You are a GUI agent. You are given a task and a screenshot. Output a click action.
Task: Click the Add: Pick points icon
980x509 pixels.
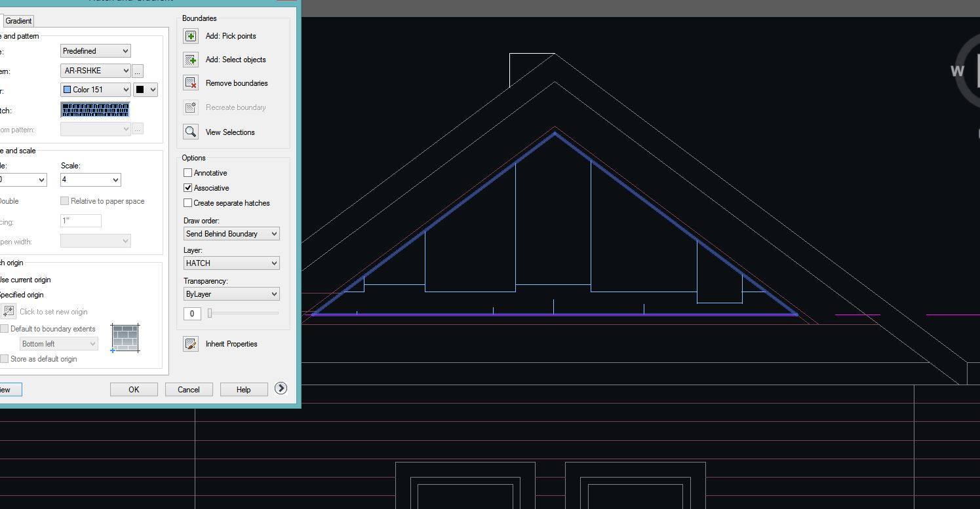tap(191, 36)
